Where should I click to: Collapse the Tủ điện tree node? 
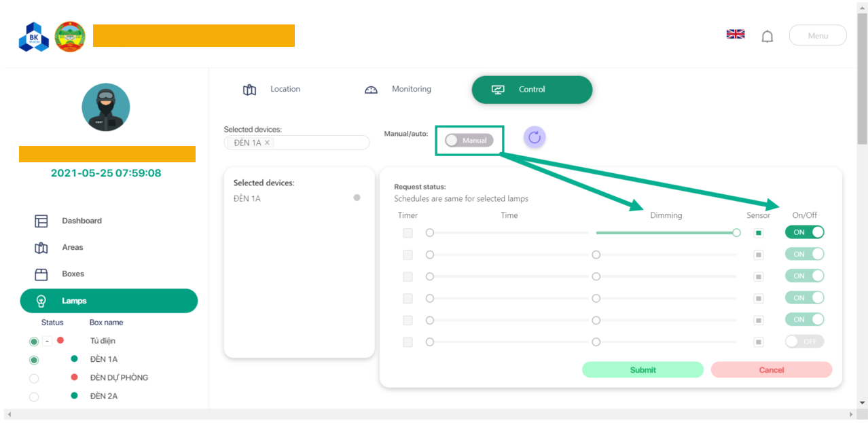(48, 341)
